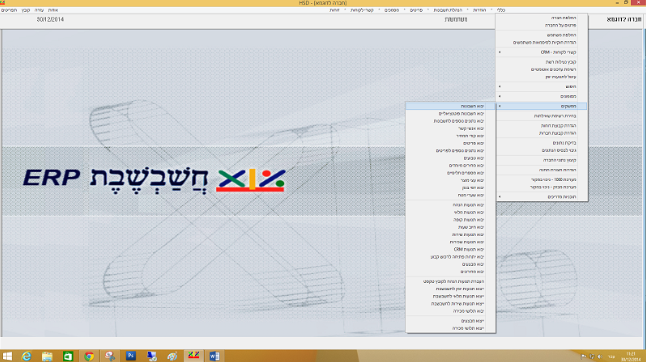646x362 pixels.
Task: Open the עזרה menu
Action: pos(39,10)
